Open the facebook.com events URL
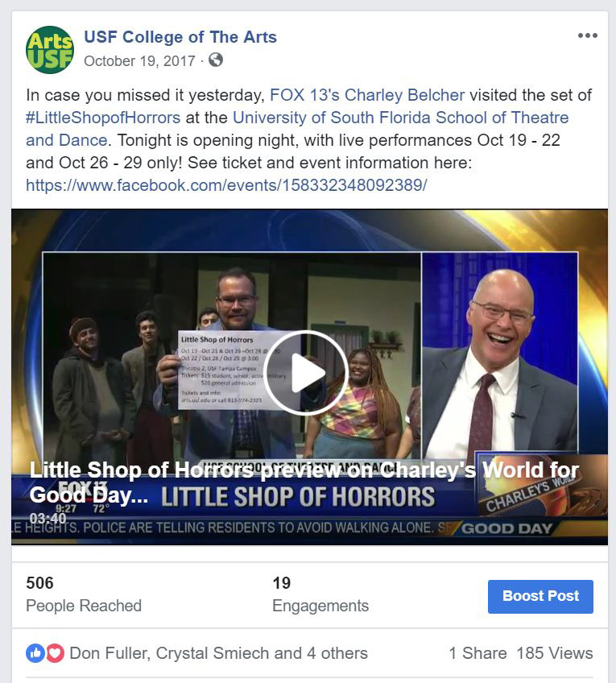The width and height of the screenshot is (616, 683). pos(226,185)
